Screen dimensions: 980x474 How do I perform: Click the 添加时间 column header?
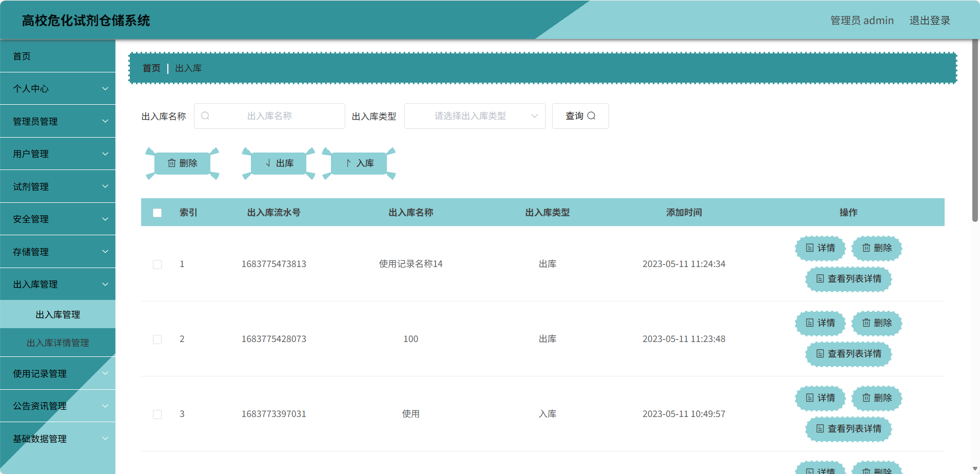coord(684,213)
